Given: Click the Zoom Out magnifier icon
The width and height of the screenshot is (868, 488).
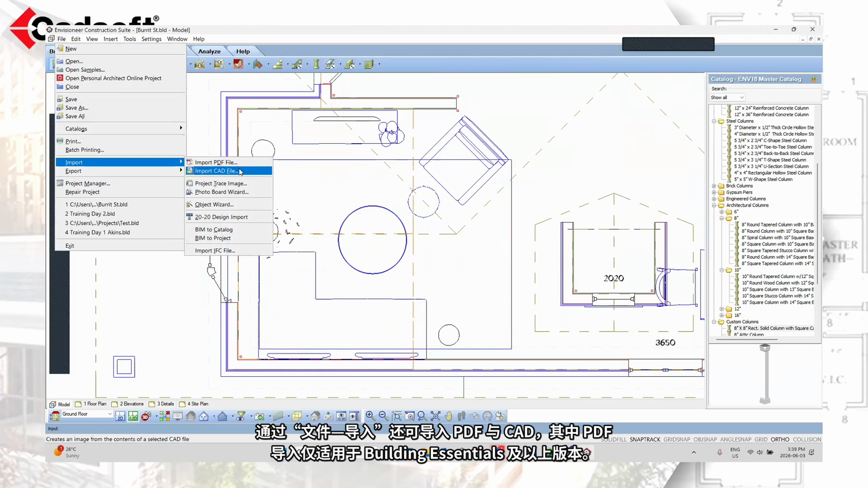Looking at the screenshot, I should pyautogui.click(x=384, y=416).
